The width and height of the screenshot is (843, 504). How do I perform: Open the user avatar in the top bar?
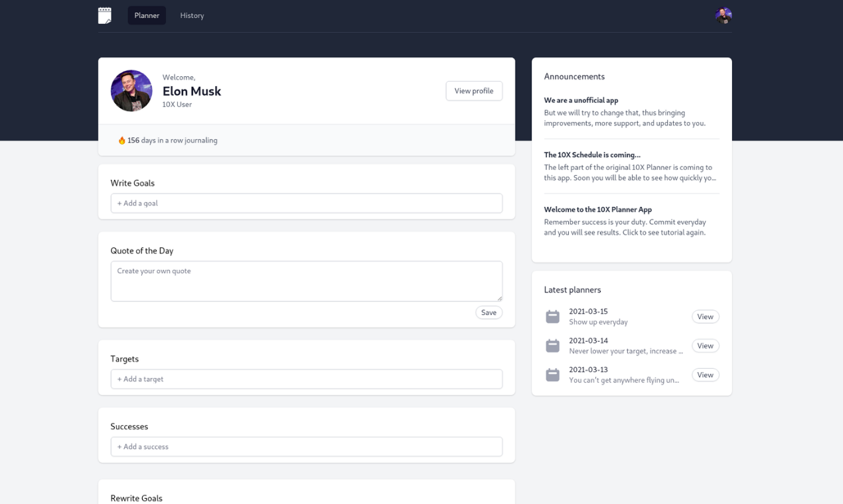[x=723, y=15]
